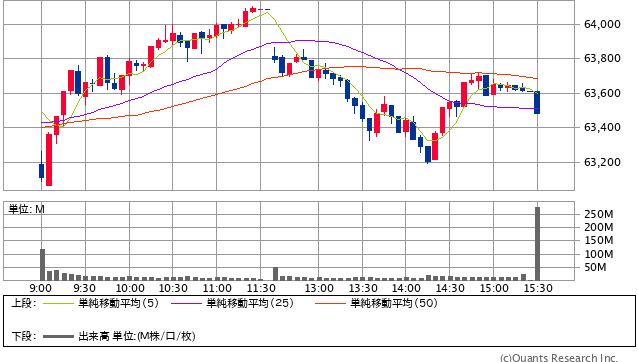
Task: Click the 9:00 opening volume bar
Action: click(42, 264)
